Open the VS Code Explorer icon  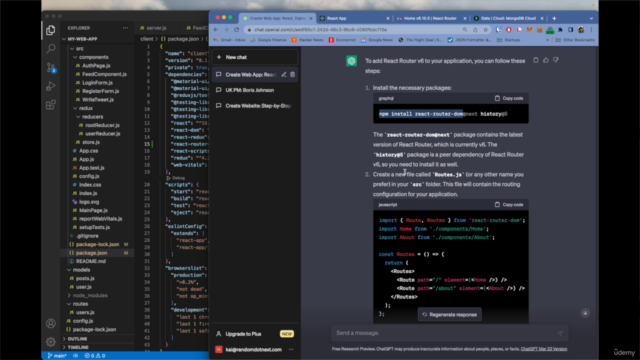pyautogui.click(x=51, y=30)
